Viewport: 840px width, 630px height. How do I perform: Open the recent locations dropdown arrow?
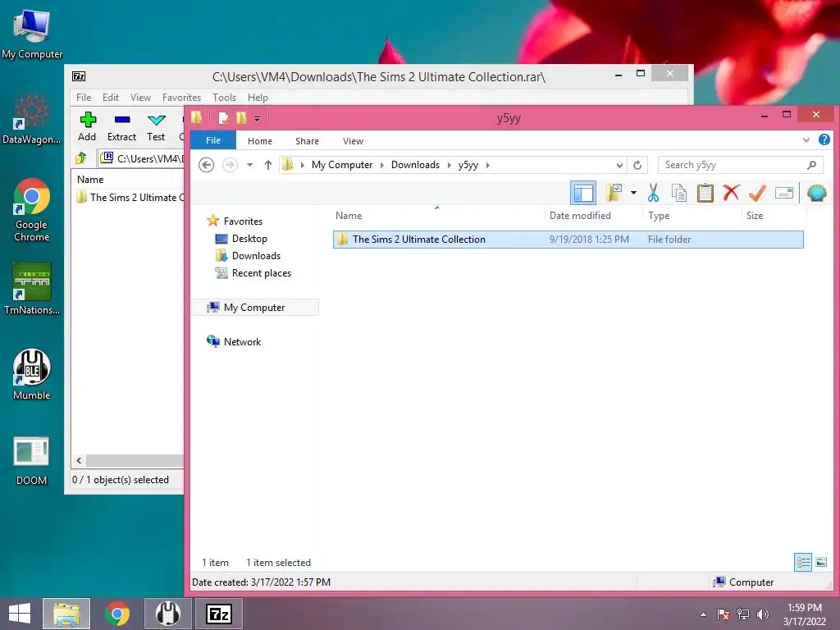(x=249, y=165)
